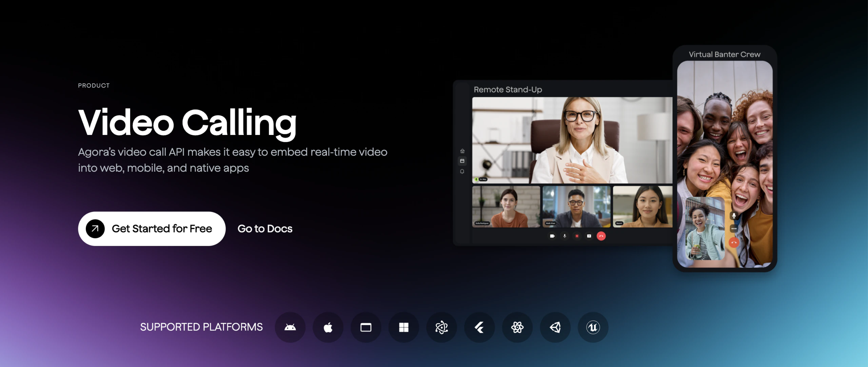Screen dimensions: 868x367
Task: Open the Go to Docs link
Action: (265, 229)
